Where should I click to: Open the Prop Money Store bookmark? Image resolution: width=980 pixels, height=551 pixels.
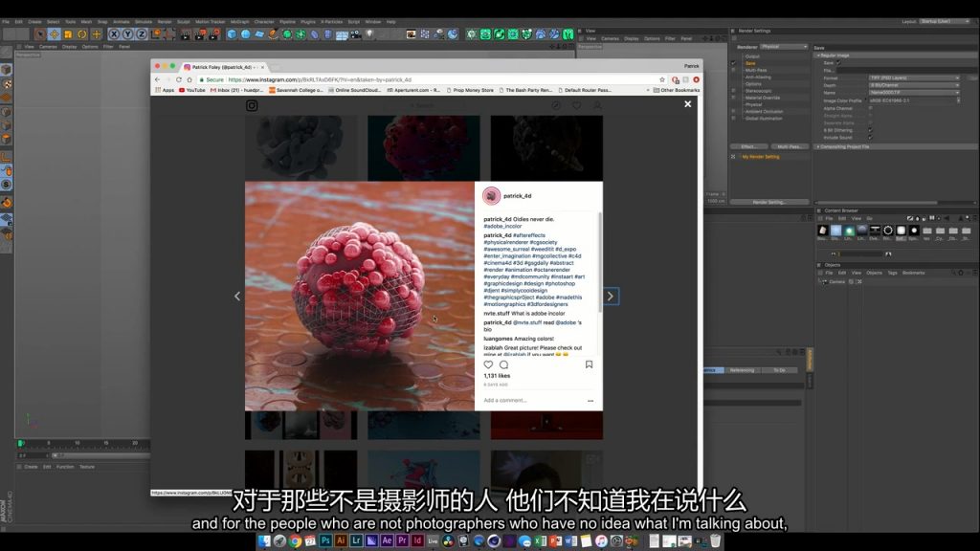pos(470,90)
